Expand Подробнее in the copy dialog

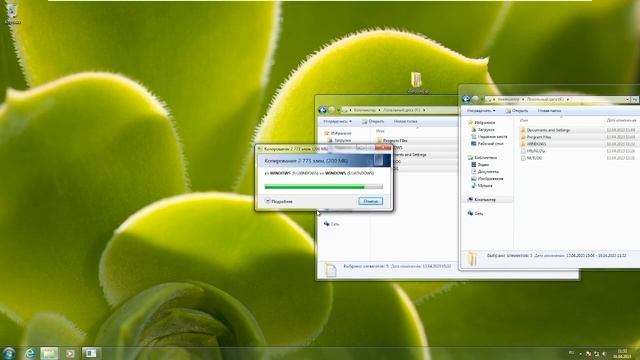click(x=279, y=201)
